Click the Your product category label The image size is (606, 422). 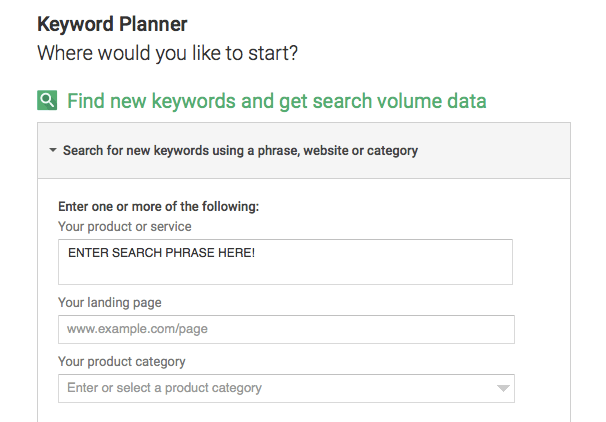(x=122, y=362)
